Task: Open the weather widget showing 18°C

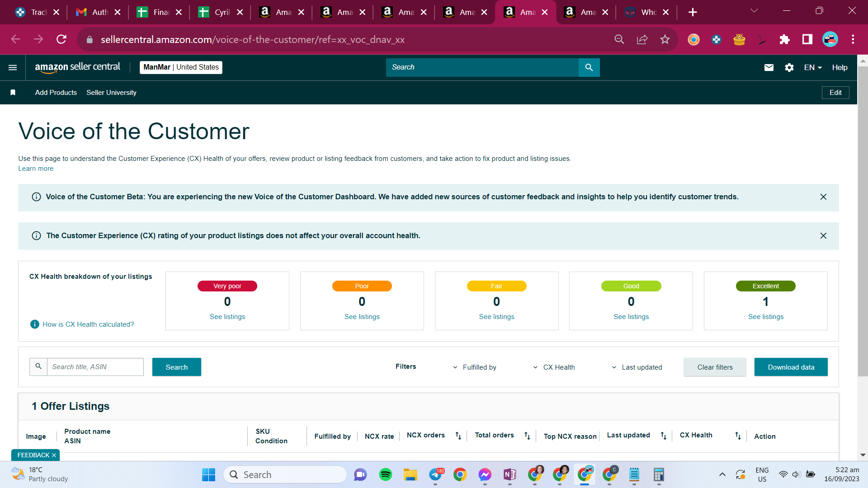Action: (x=40, y=474)
